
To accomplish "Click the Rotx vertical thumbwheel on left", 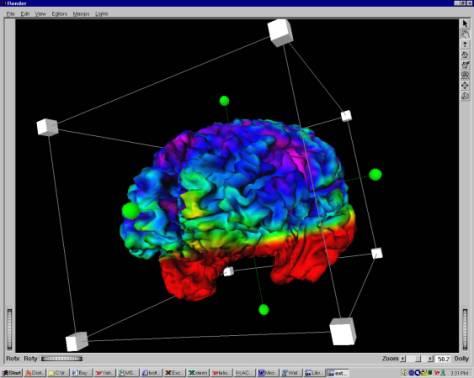I will (x=10, y=329).
